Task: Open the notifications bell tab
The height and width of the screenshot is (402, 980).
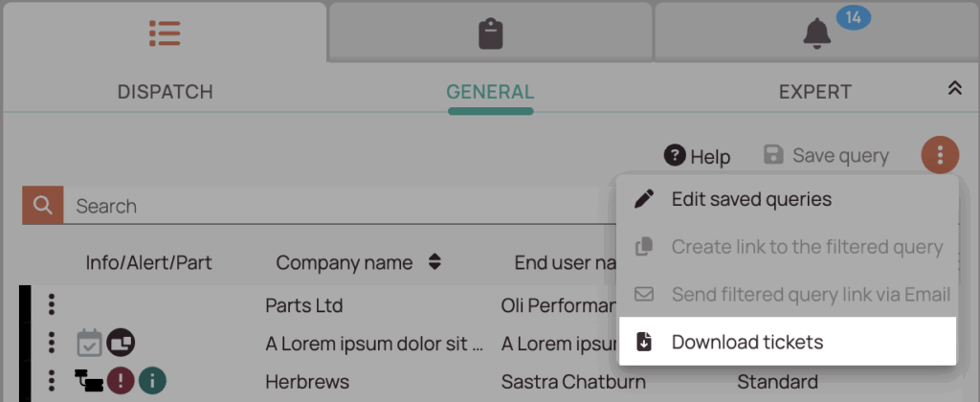Action: pyautogui.click(x=816, y=33)
